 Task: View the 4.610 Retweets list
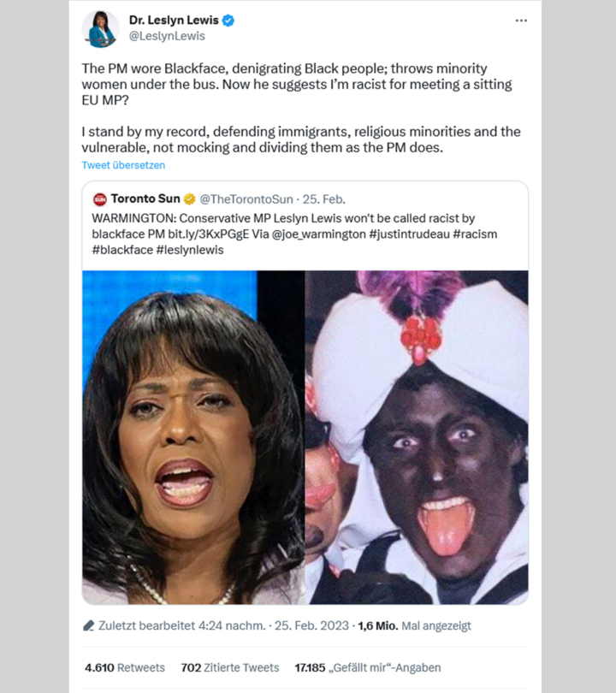point(125,668)
